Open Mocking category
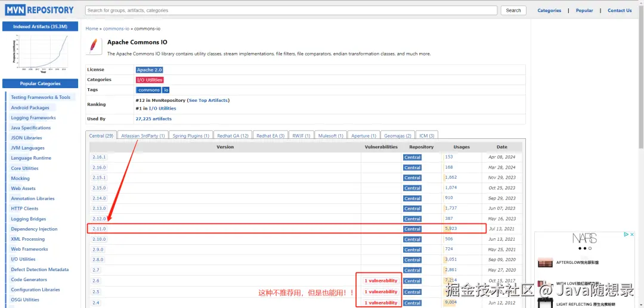The height and width of the screenshot is (308, 644). 20,178
